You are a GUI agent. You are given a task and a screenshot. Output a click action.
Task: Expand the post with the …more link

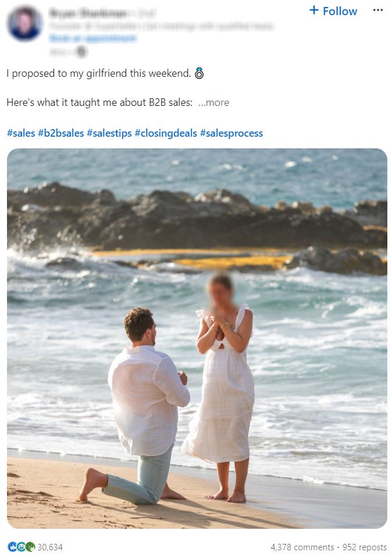213,103
